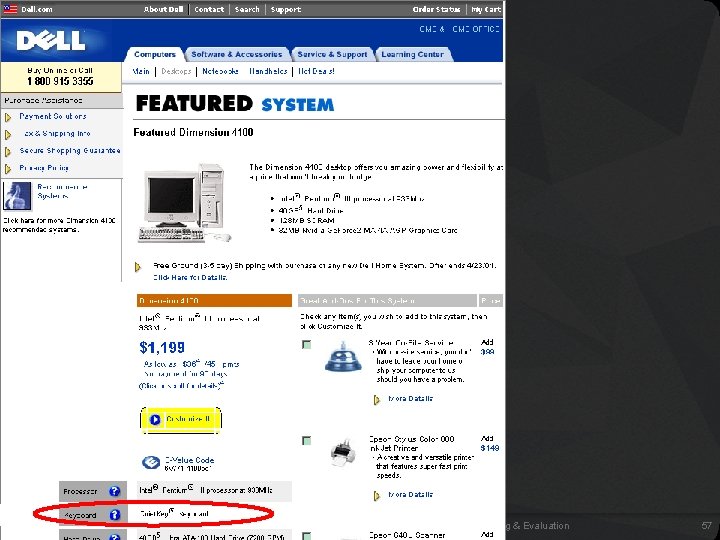Viewport: 720px width, 540px height.
Task: Click the Customize It button
Action: coord(181,420)
